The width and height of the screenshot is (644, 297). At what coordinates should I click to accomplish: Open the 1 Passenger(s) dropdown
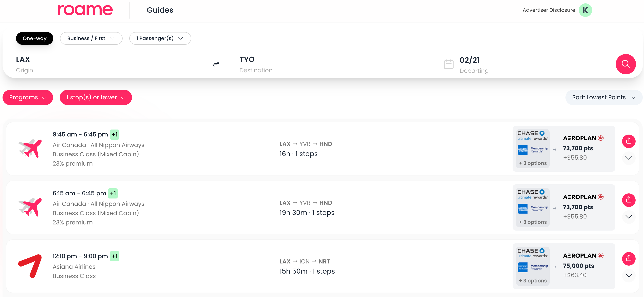pos(160,38)
